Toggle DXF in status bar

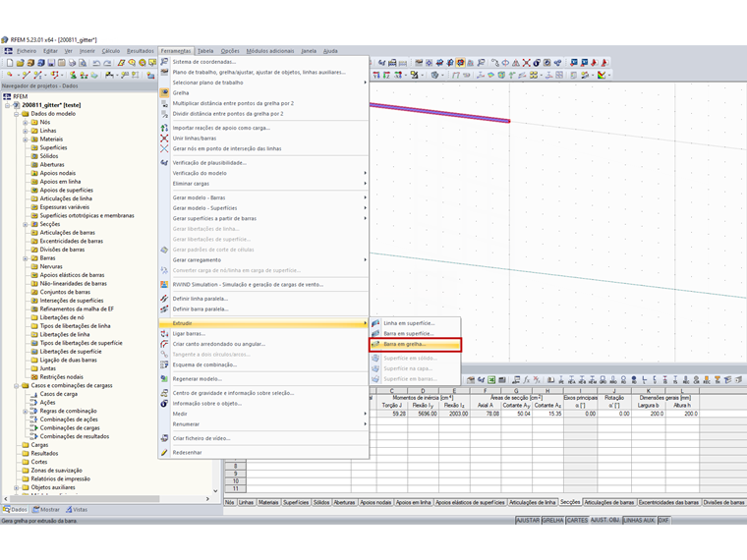click(663, 520)
